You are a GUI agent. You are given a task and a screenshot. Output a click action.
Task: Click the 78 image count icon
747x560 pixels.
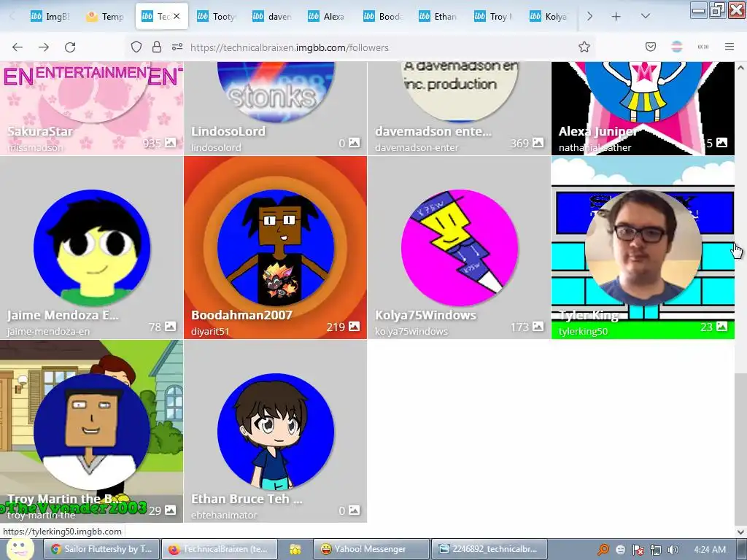point(171,327)
